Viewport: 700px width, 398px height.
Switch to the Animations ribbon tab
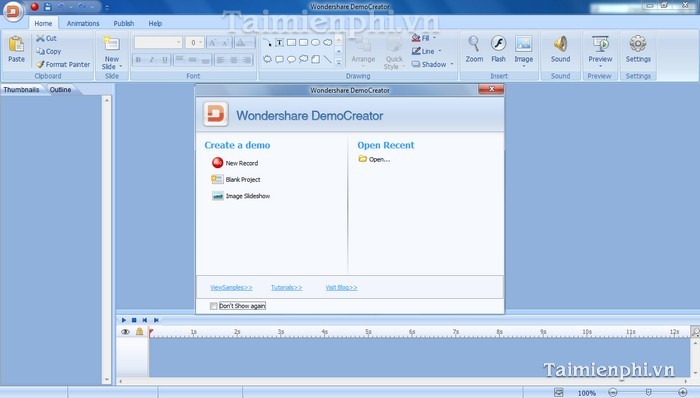point(83,23)
